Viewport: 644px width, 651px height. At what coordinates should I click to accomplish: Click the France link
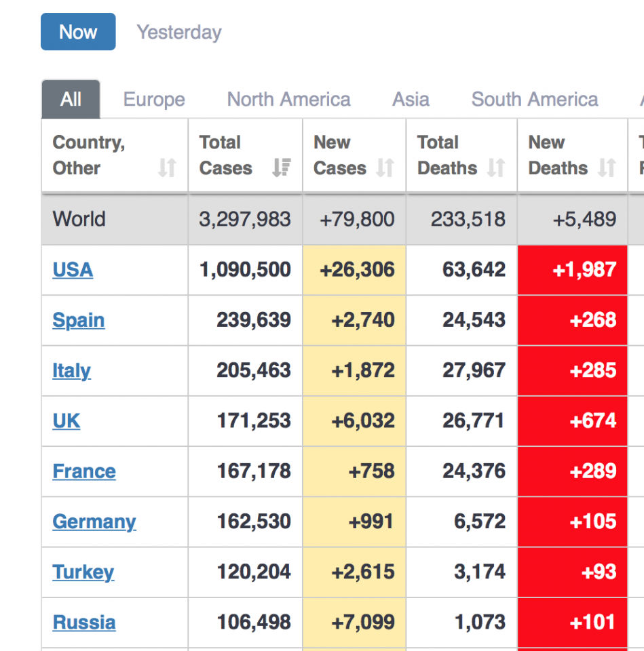tap(84, 471)
